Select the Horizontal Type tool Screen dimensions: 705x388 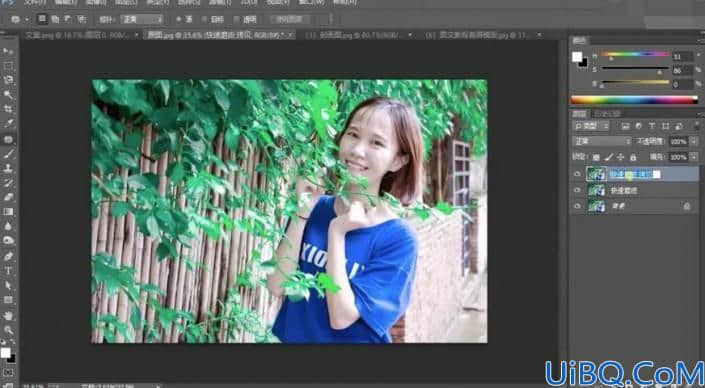point(8,271)
